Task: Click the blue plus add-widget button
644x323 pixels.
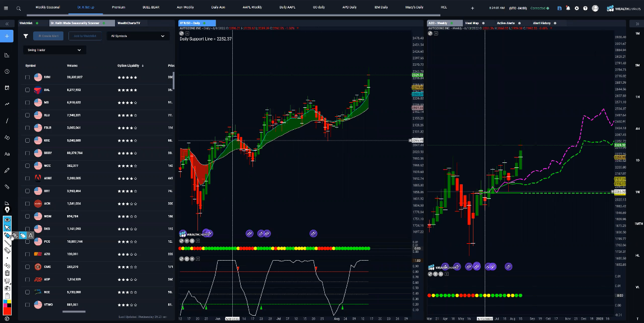Action: point(7,36)
